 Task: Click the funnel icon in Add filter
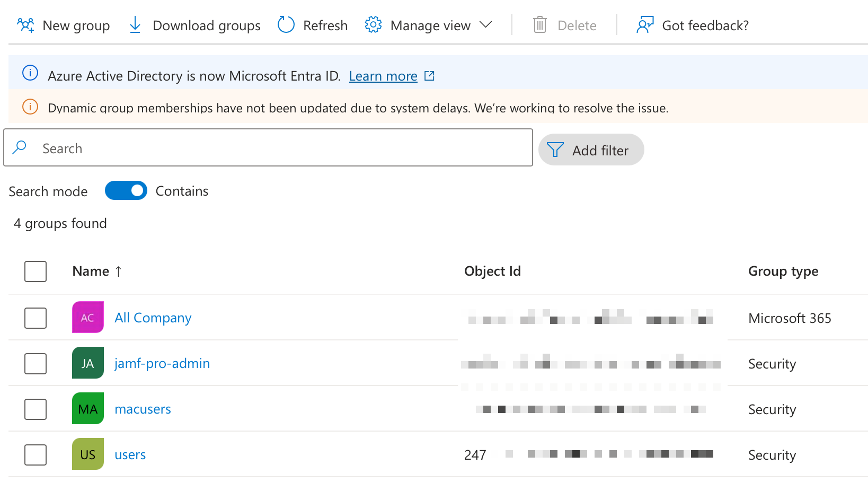point(555,150)
